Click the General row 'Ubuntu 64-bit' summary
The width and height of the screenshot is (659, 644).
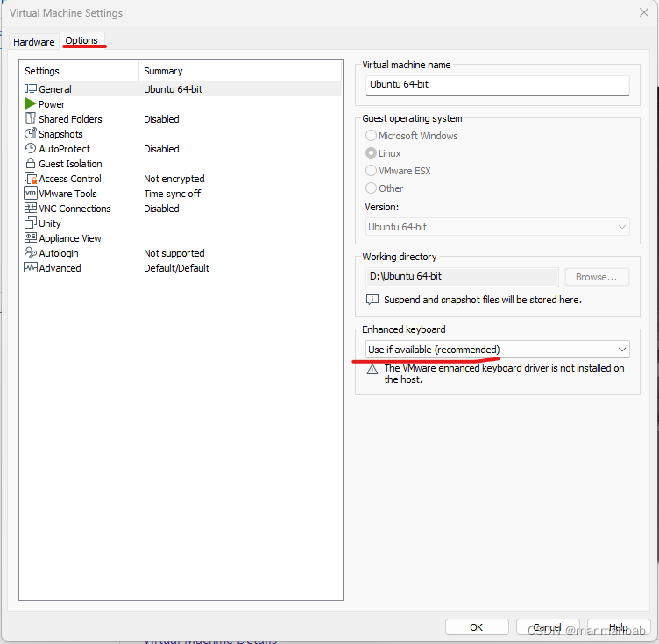(x=173, y=89)
